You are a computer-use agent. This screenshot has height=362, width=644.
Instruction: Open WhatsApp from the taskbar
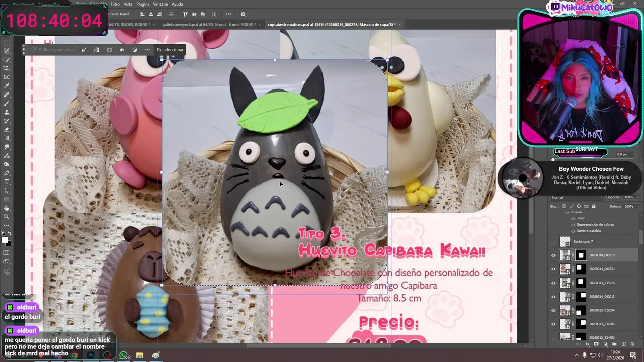[x=124, y=355]
